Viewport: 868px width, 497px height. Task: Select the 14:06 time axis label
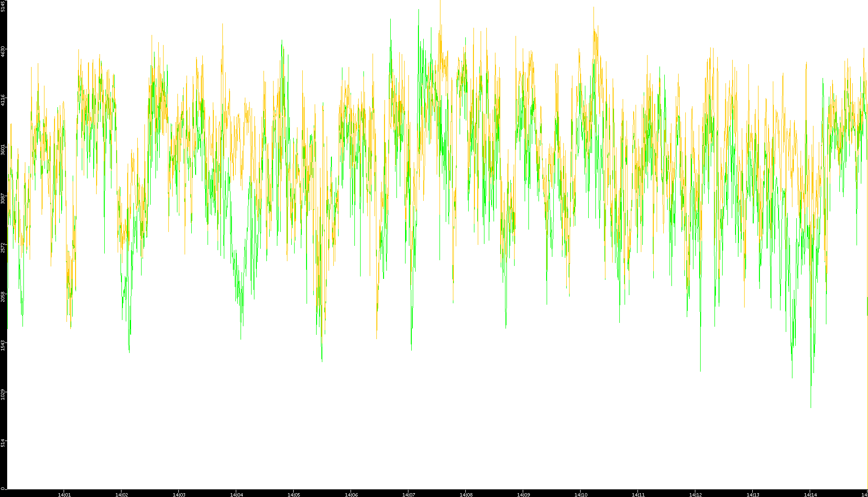point(351,495)
